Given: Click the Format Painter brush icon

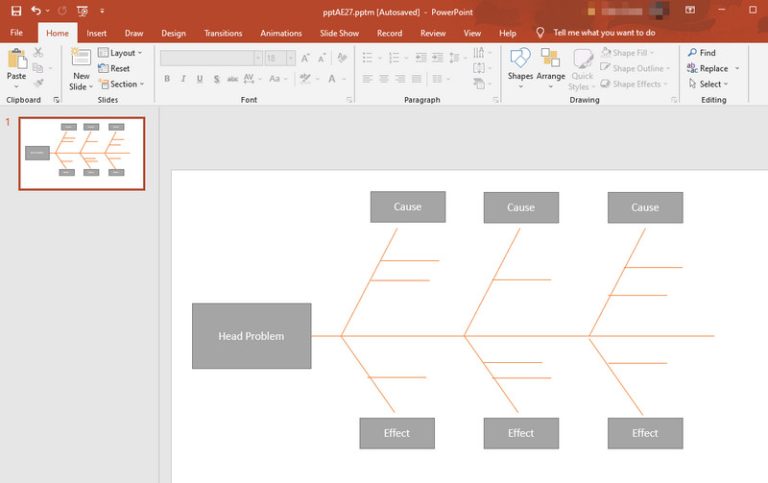Looking at the screenshot, I should pos(39,83).
